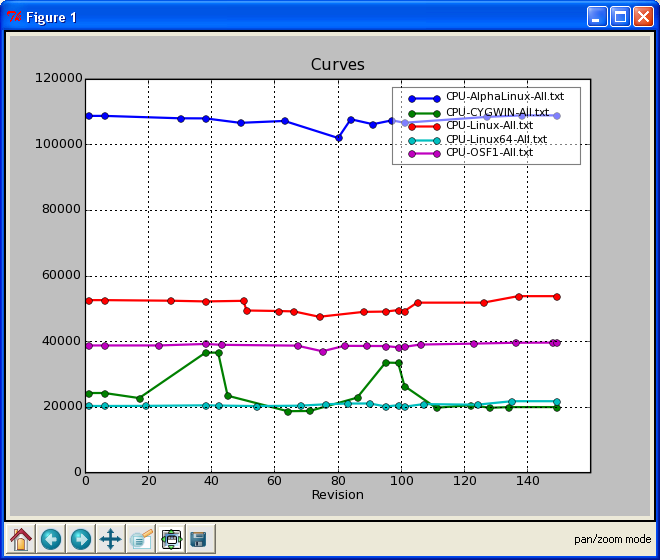Click the 40000 y-axis tick label
This screenshot has height=560, width=660.
tap(61, 341)
